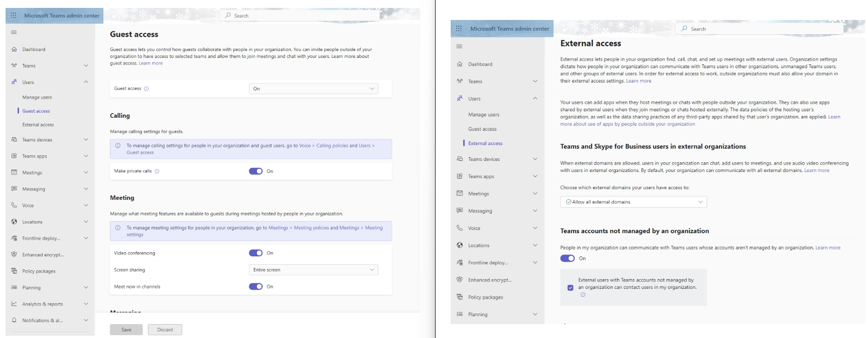Select External access in Guest access window sidebar
The height and width of the screenshot is (338, 868).
point(38,125)
